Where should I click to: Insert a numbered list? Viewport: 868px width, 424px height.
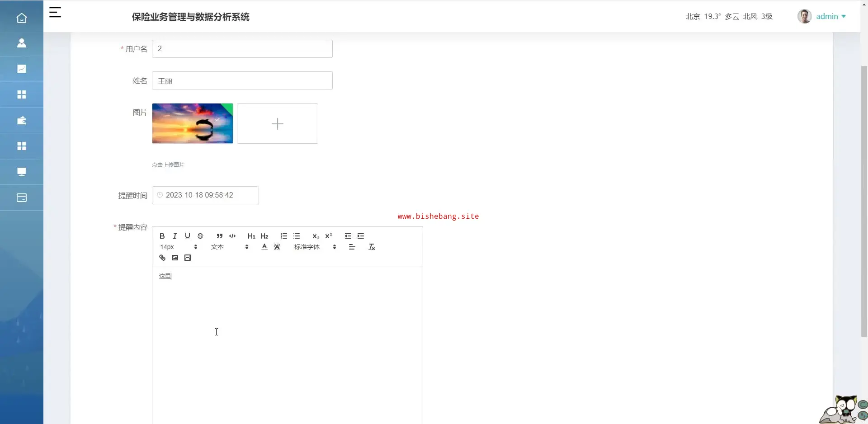284,236
